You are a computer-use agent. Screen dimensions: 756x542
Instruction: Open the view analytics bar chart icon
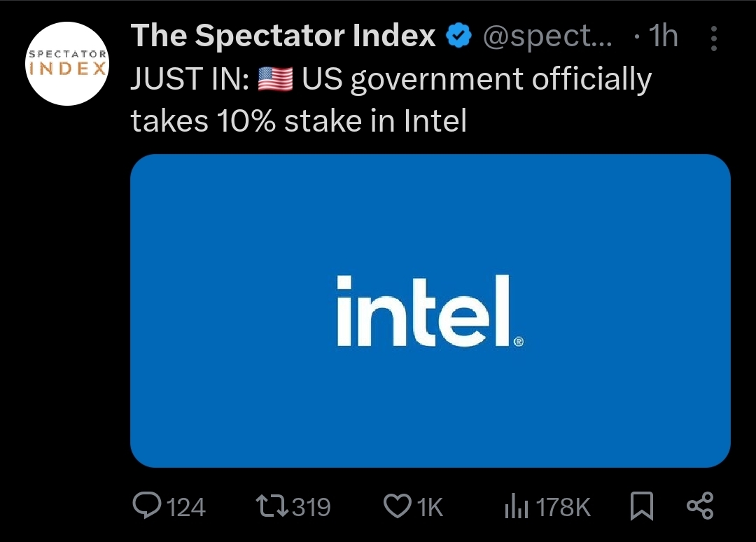click(515, 506)
